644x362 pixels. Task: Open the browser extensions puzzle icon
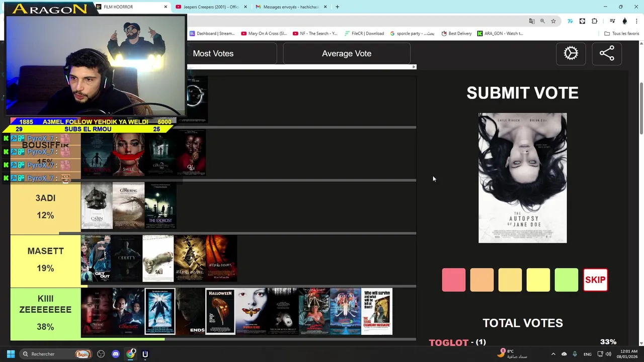(x=595, y=21)
